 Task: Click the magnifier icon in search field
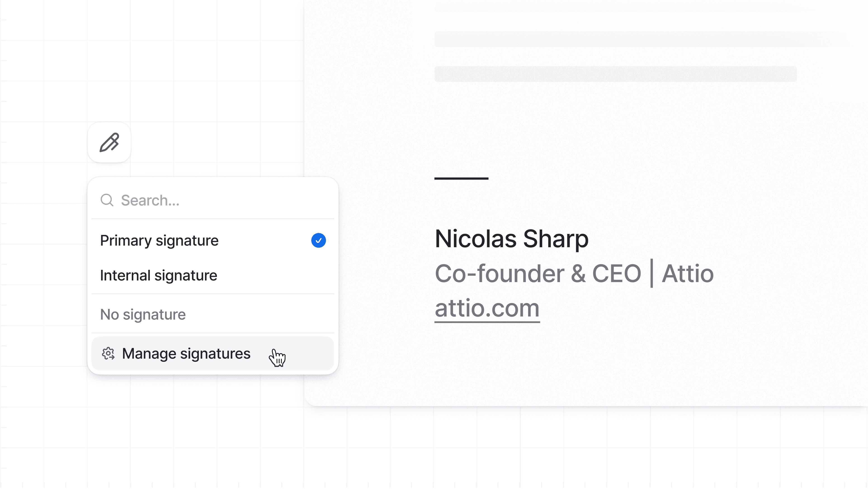pyautogui.click(x=107, y=200)
